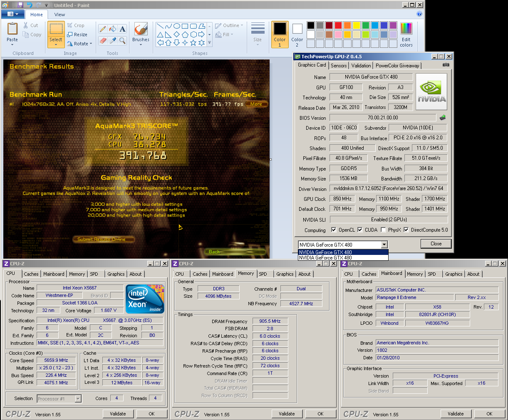Open the Validation tab in GPU-Z

pyautogui.click(x=361, y=66)
